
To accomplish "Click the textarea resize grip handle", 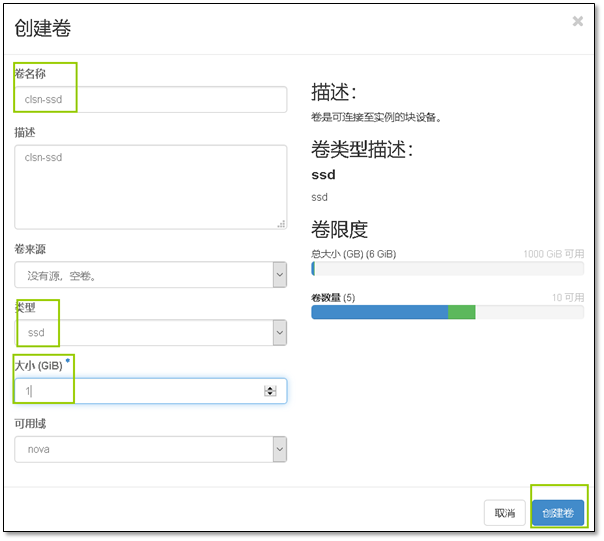I will click(x=282, y=224).
